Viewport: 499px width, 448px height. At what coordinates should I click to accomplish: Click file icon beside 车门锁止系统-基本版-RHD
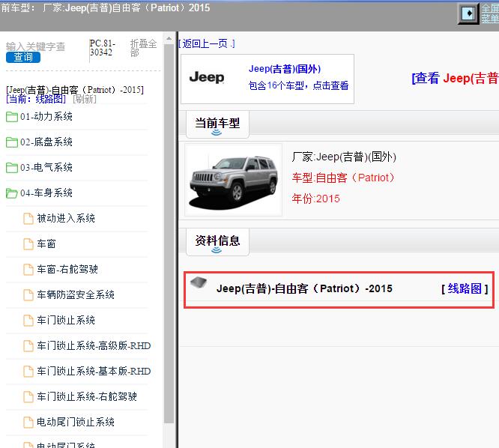pyautogui.click(x=28, y=372)
